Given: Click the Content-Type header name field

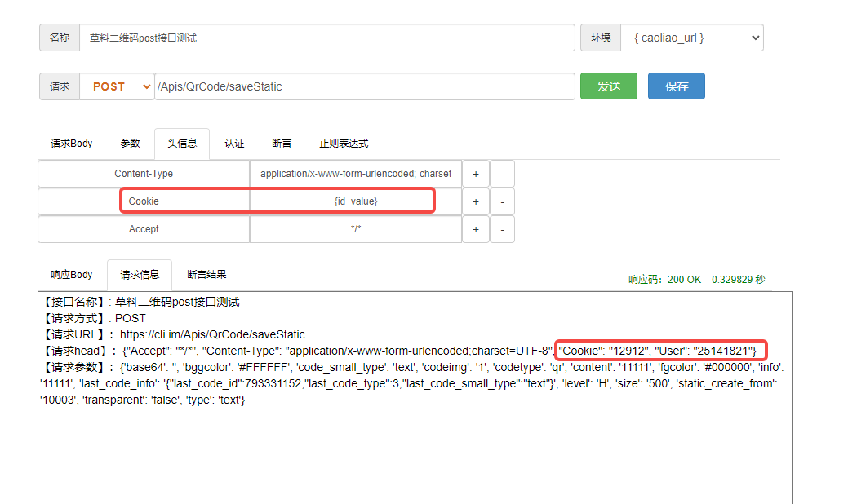Looking at the screenshot, I should tap(144, 174).
